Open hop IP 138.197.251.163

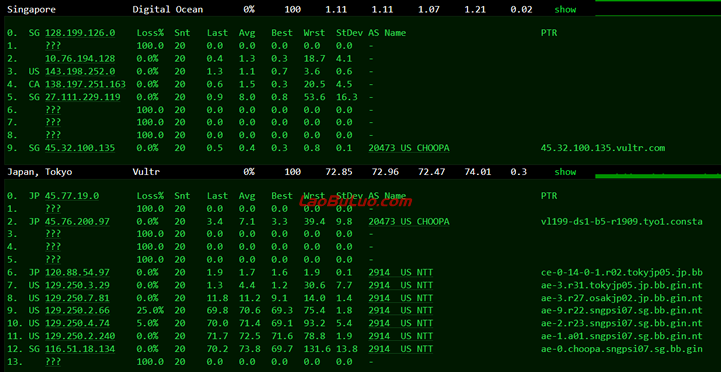85,84
